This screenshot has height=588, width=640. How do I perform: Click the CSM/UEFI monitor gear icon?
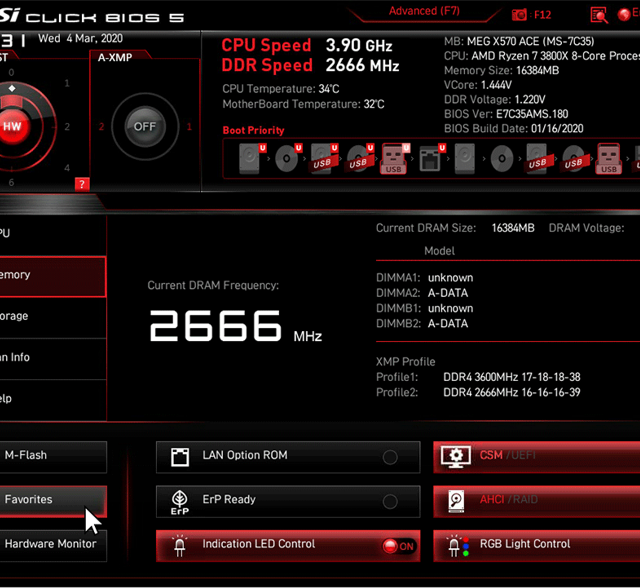(456, 457)
